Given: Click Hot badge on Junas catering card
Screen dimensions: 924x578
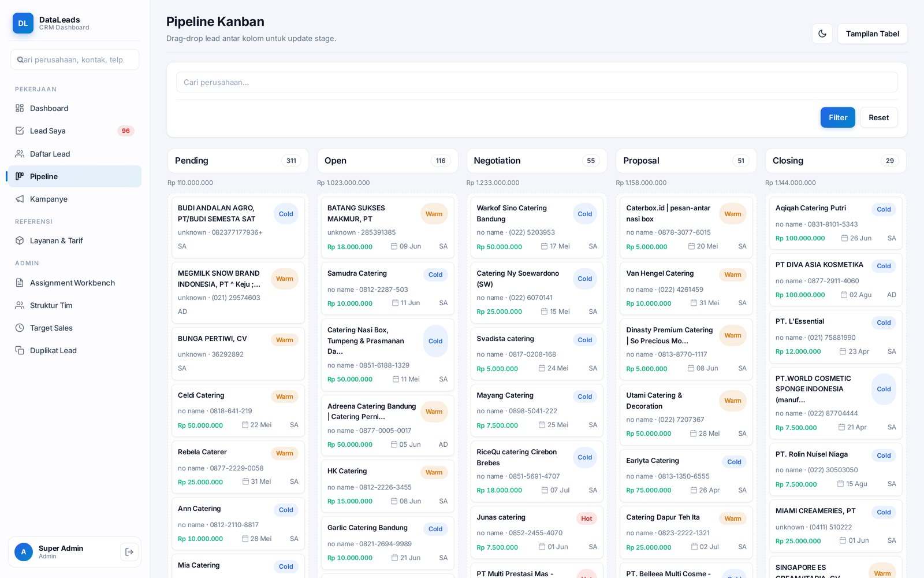Looking at the screenshot, I should (x=586, y=518).
